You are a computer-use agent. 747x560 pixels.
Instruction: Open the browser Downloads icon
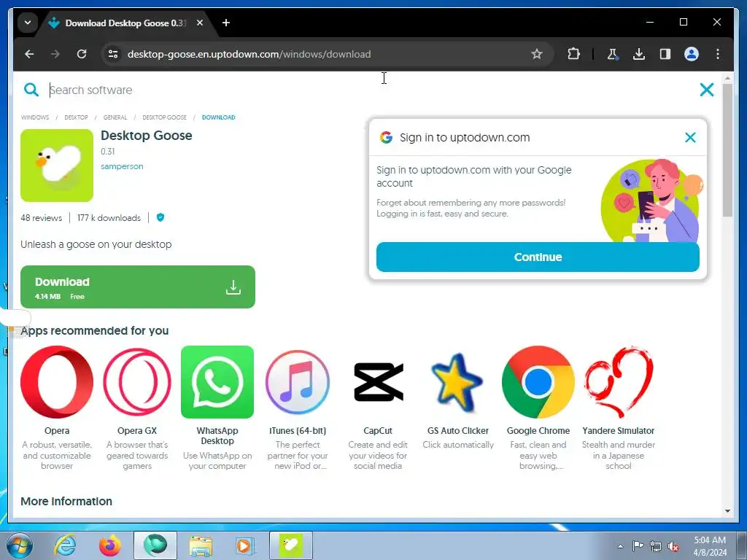pyautogui.click(x=639, y=54)
